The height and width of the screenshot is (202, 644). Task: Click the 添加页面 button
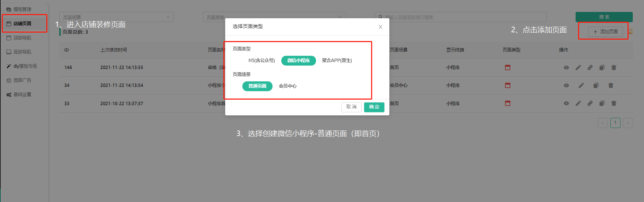click(x=605, y=32)
